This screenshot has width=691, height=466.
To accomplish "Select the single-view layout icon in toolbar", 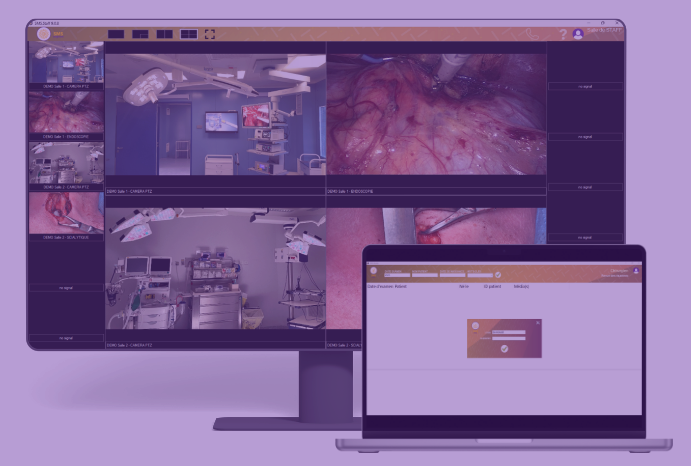I will tap(116, 34).
